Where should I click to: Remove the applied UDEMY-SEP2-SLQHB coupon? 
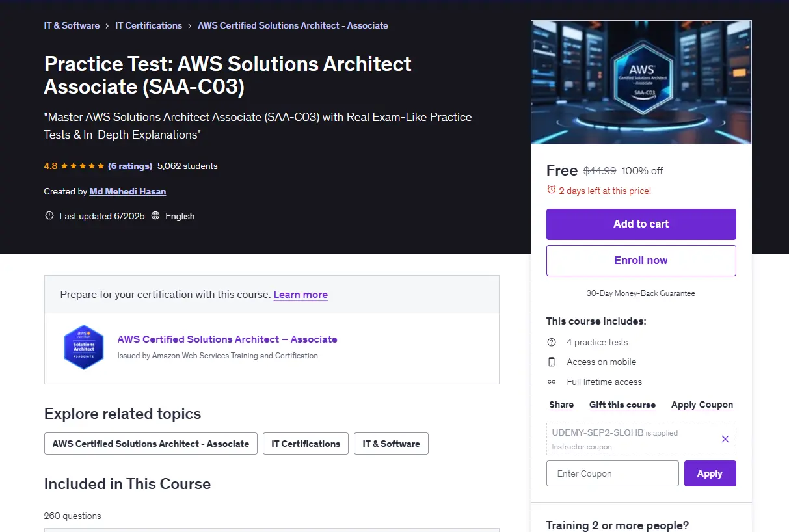click(x=725, y=439)
